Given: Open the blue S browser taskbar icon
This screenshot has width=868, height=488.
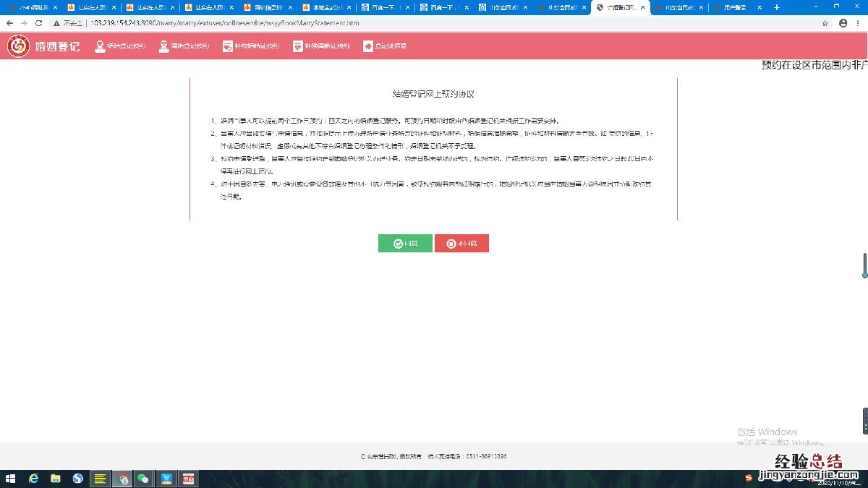Looking at the screenshot, I should click(78, 479).
